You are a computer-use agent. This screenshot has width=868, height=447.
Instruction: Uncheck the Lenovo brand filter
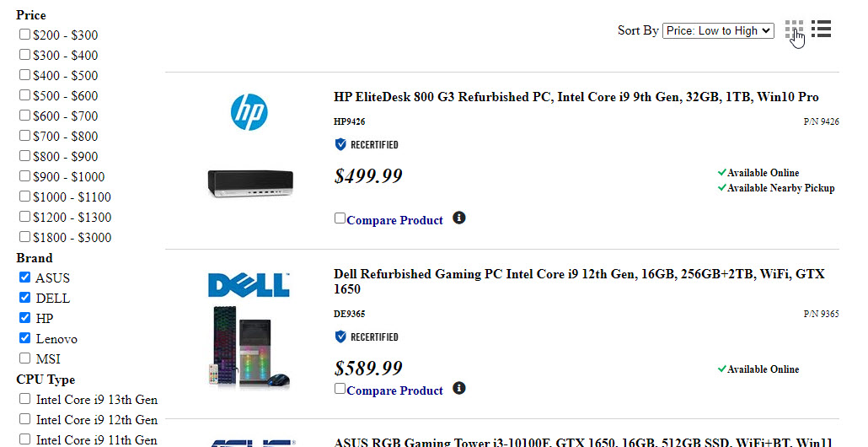click(25, 338)
